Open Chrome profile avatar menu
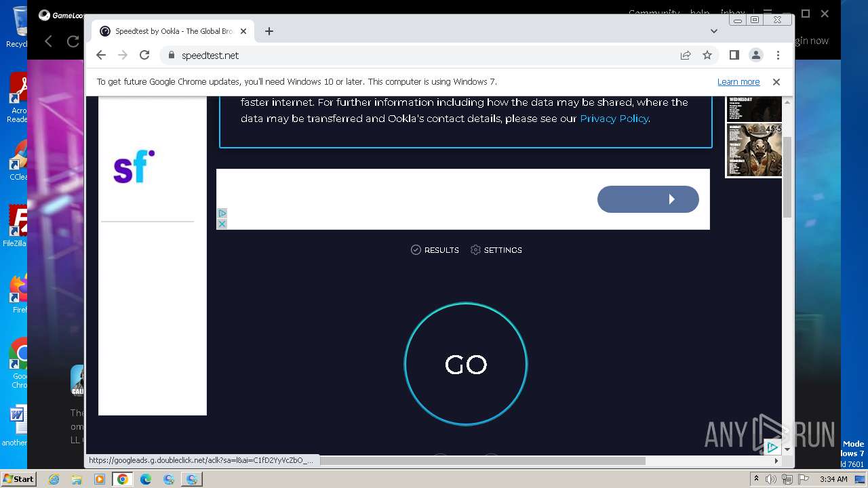 click(756, 56)
